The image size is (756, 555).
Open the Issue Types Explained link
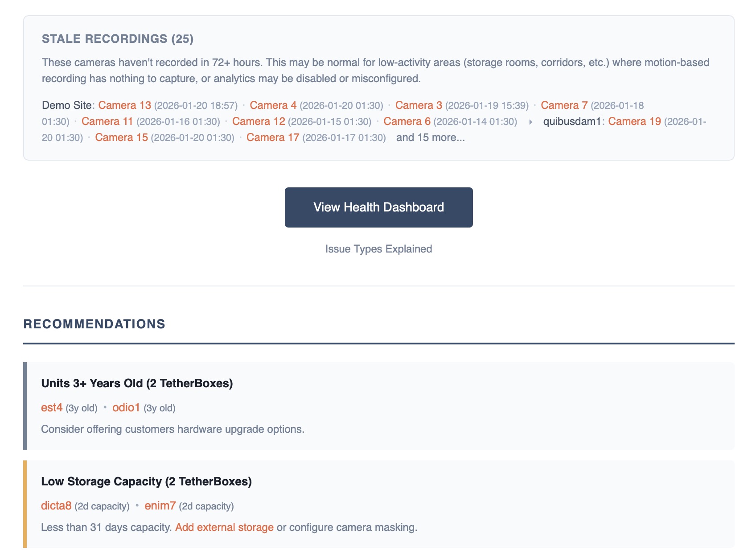pyautogui.click(x=378, y=249)
